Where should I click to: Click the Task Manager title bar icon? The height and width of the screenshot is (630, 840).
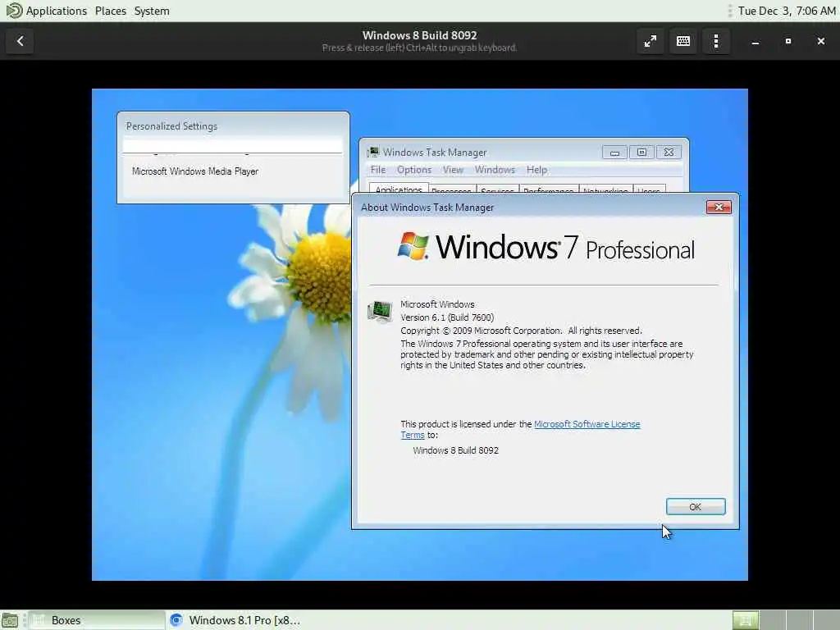(373, 153)
